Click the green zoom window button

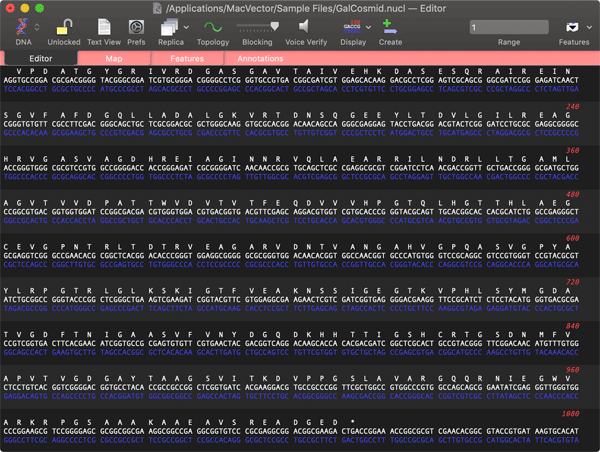click(x=39, y=8)
